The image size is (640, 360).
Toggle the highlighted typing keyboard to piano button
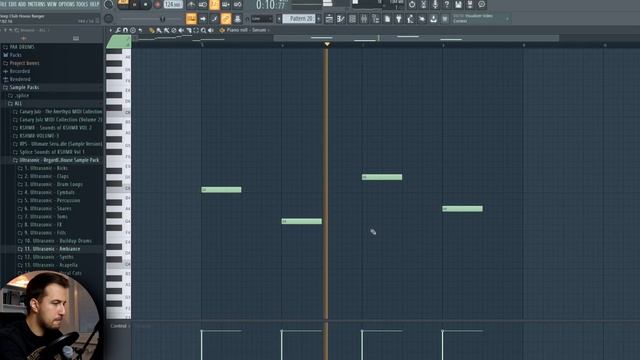pos(191,19)
